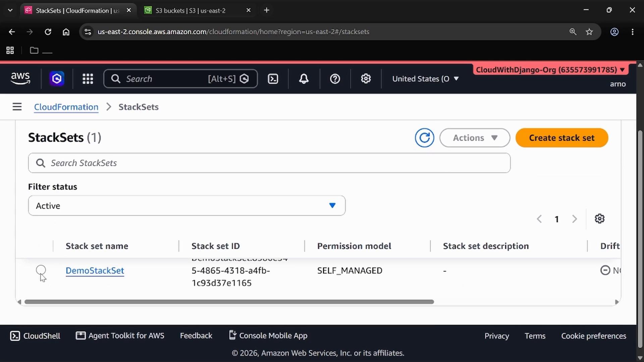Close the S3 buckets tab

pos(249,10)
